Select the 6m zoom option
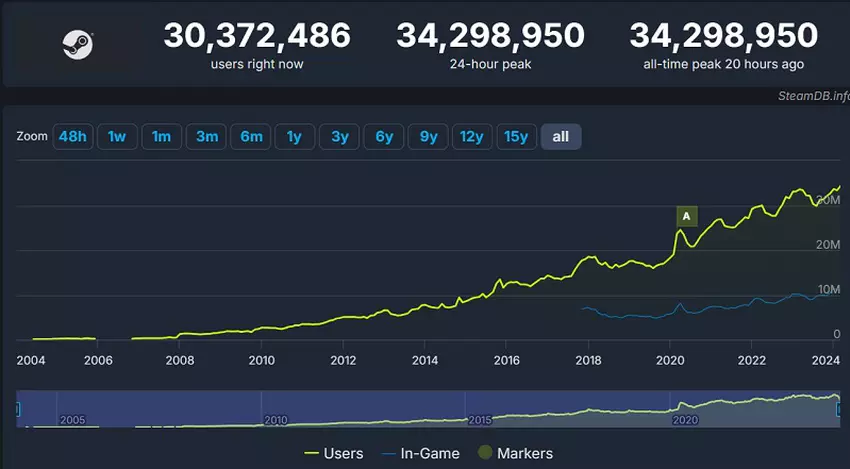The image size is (850, 469). [x=251, y=137]
